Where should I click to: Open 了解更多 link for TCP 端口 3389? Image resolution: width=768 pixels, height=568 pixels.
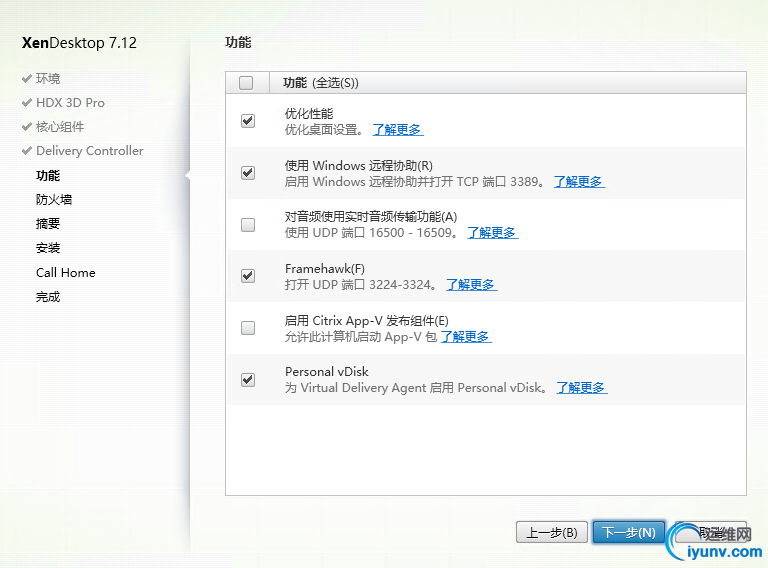click(x=579, y=182)
